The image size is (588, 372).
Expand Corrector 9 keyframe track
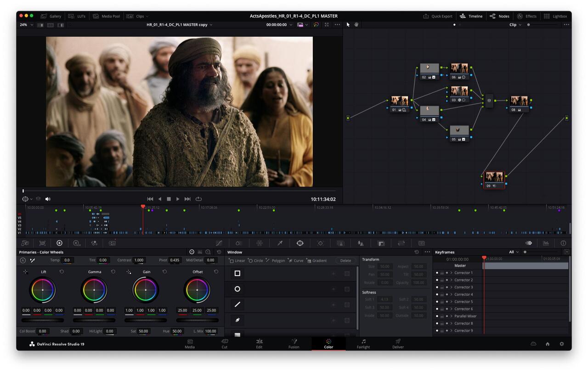451,331
